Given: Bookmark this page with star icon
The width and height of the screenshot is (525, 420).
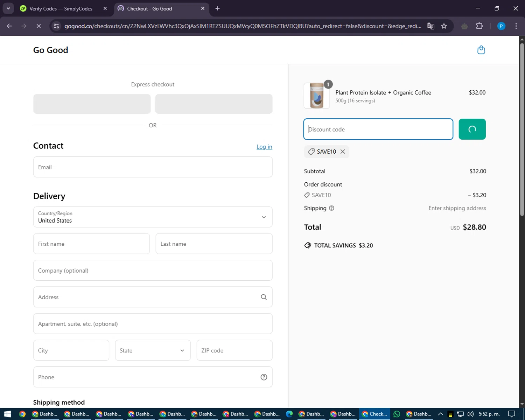Looking at the screenshot, I should click(444, 26).
